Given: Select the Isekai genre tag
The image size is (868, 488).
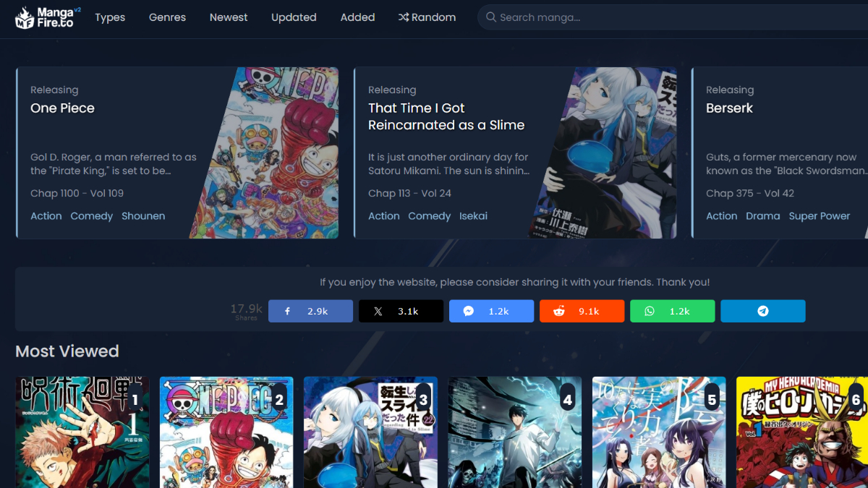Looking at the screenshot, I should tap(473, 216).
